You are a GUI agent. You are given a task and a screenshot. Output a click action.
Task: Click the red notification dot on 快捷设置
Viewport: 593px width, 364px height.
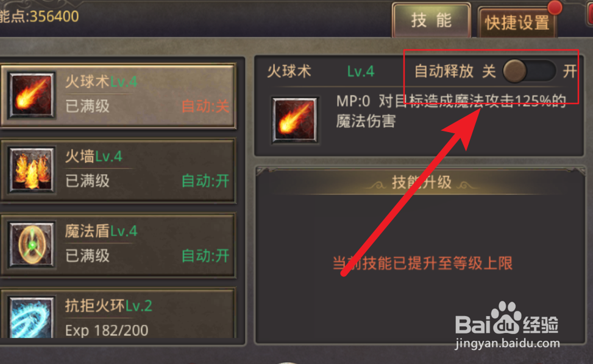(555, 7)
